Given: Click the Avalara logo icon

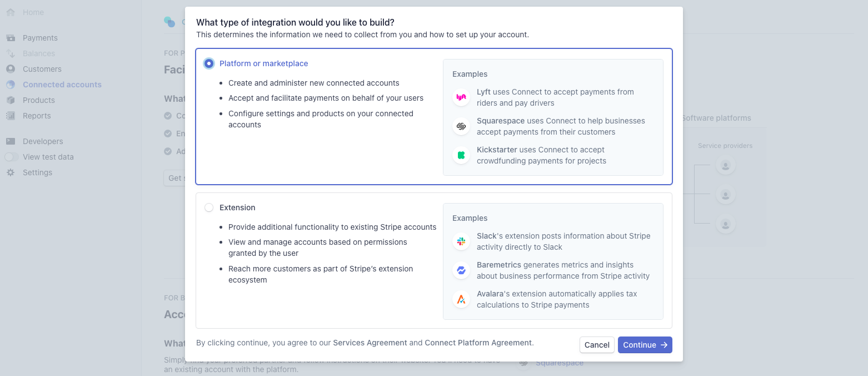Looking at the screenshot, I should point(461,299).
